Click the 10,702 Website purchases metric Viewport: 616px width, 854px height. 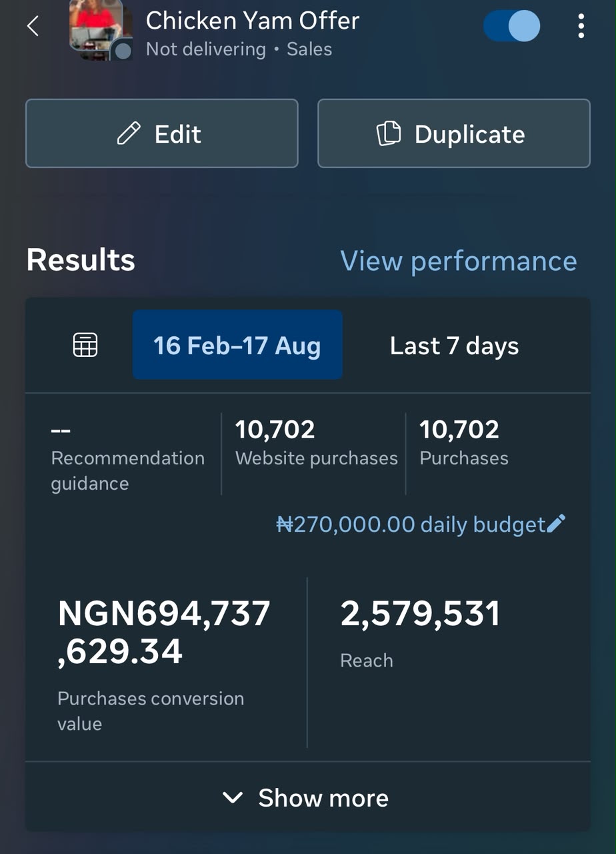316,442
